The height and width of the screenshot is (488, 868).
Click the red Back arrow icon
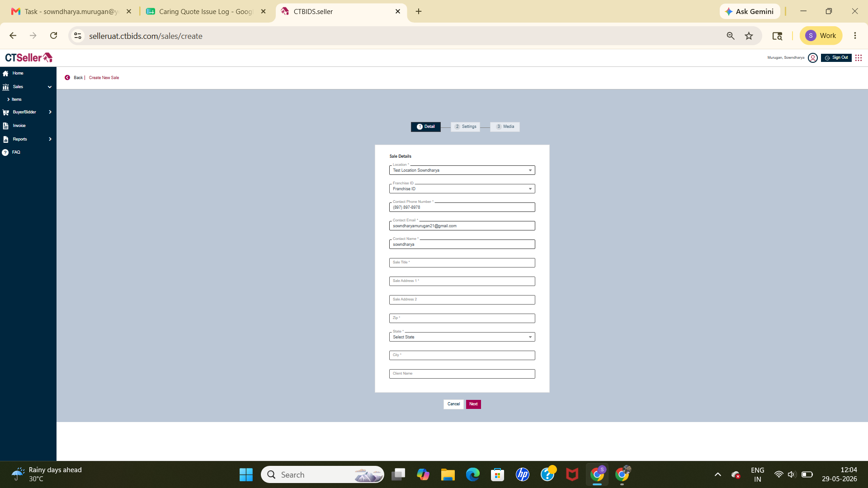click(x=67, y=78)
